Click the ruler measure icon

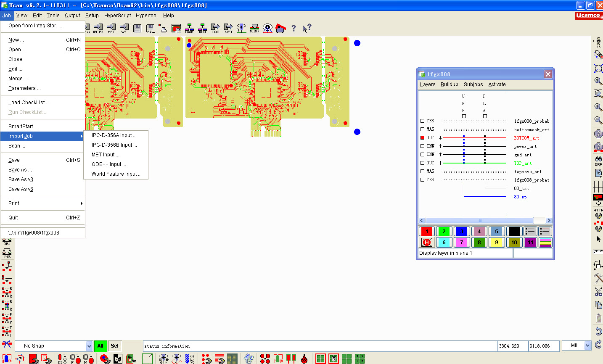[598, 252]
